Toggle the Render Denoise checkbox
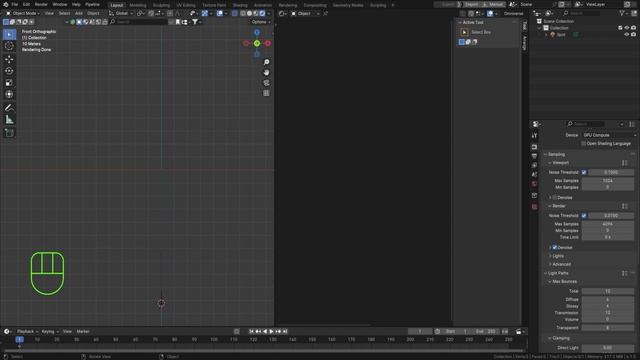 click(x=555, y=247)
